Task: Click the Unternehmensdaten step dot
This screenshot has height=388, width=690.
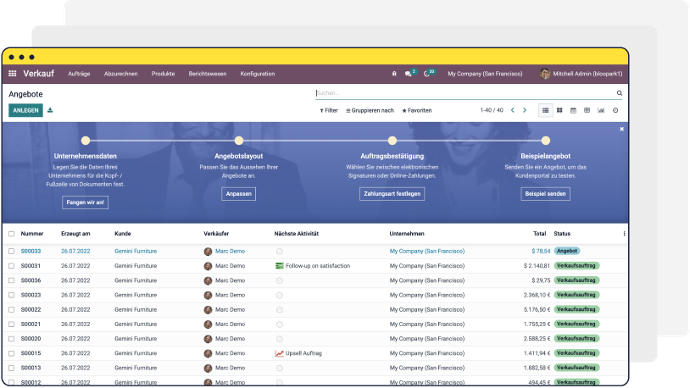Action: click(x=85, y=141)
